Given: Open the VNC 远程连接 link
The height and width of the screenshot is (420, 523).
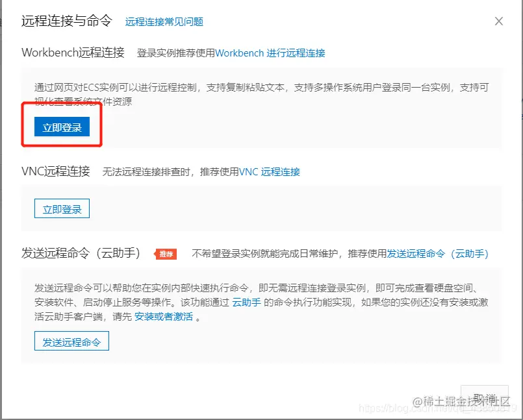Looking at the screenshot, I should [x=270, y=171].
